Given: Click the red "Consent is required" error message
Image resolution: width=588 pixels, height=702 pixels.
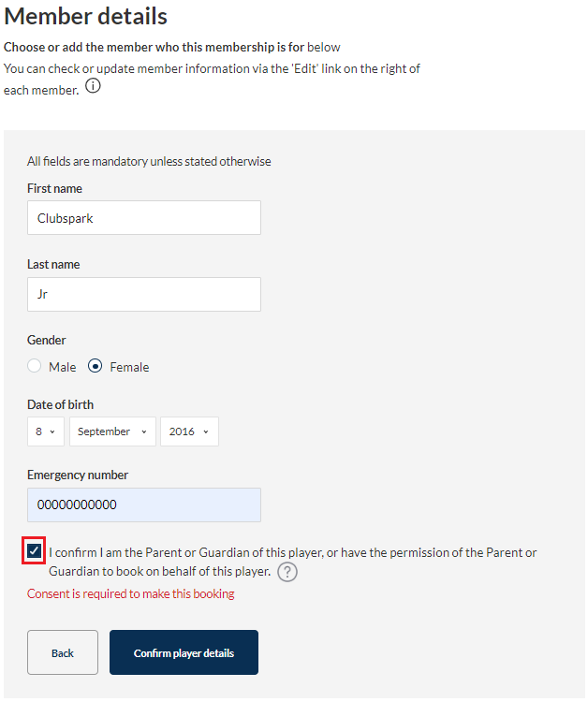Looking at the screenshot, I should coord(130,593).
